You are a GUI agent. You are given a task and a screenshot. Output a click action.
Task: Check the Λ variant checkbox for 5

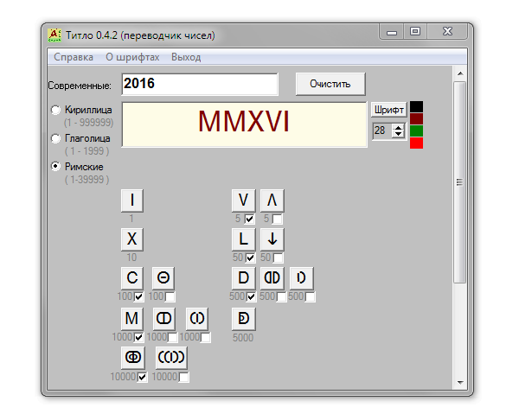pos(278,219)
